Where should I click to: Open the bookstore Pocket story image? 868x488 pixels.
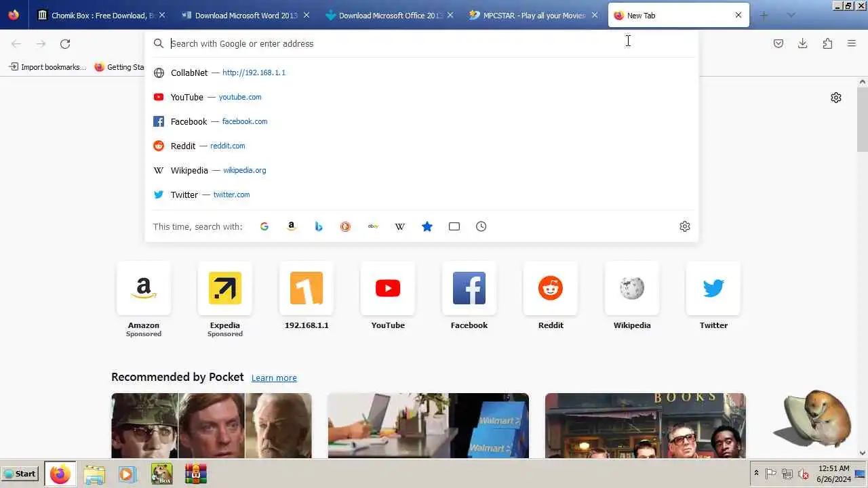tap(646, 426)
